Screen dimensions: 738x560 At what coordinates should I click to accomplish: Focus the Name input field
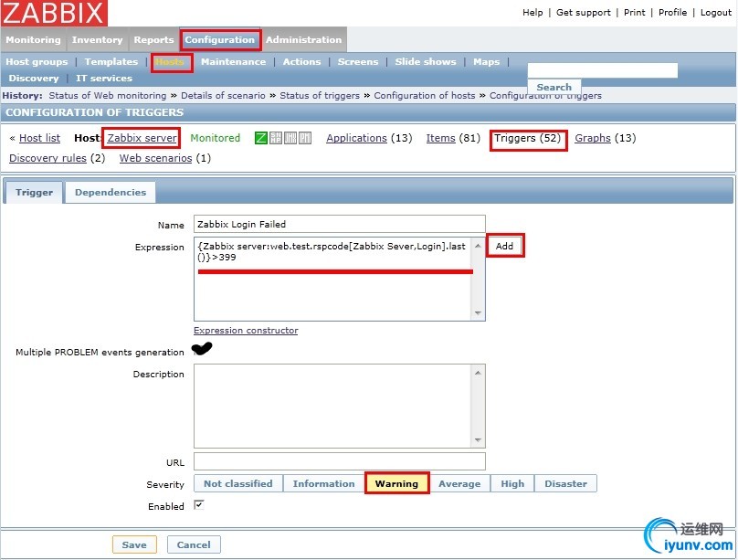point(340,224)
